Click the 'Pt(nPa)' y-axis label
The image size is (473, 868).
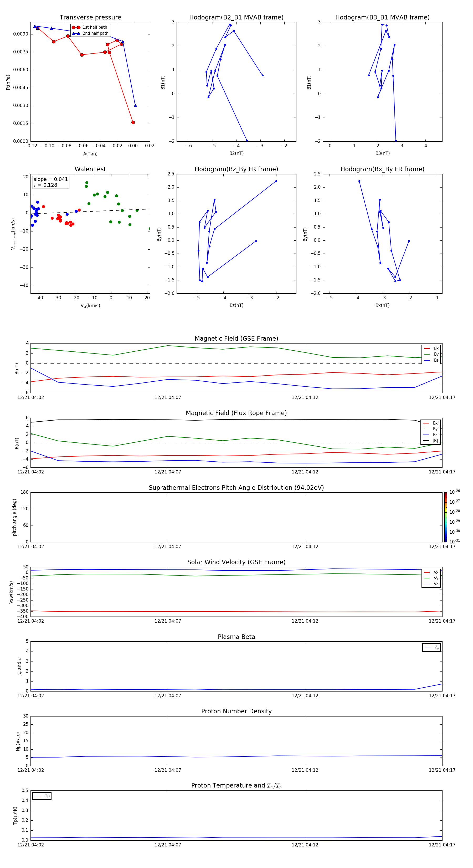(x=8, y=82)
